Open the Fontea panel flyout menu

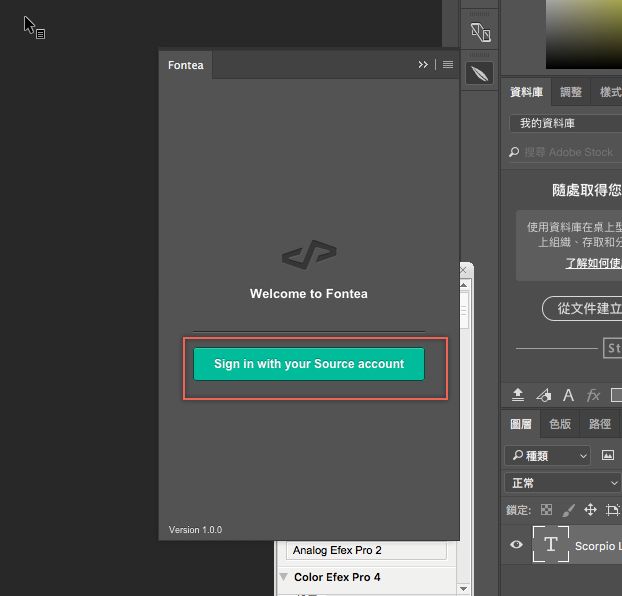click(x=448, y=65)
